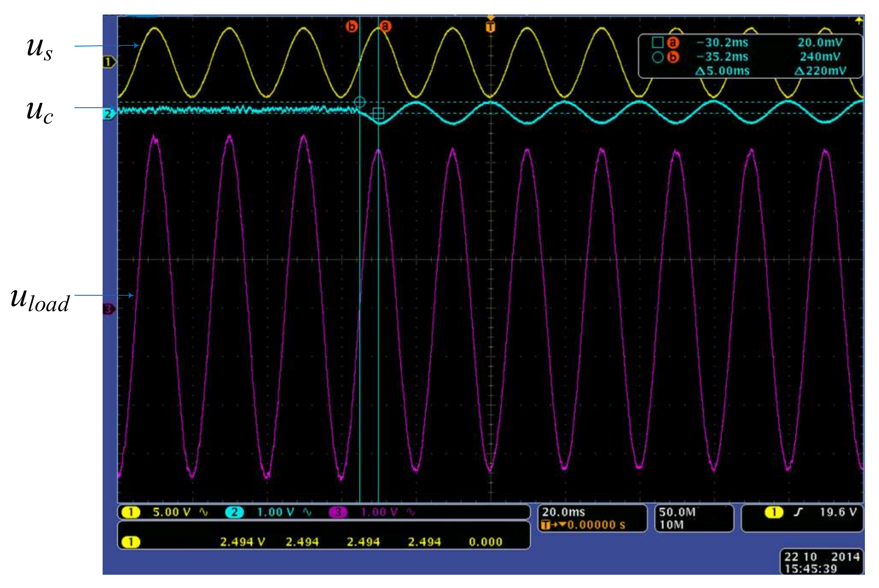Click the circle cursor on the cyan waveform

[x=360, y=102]
